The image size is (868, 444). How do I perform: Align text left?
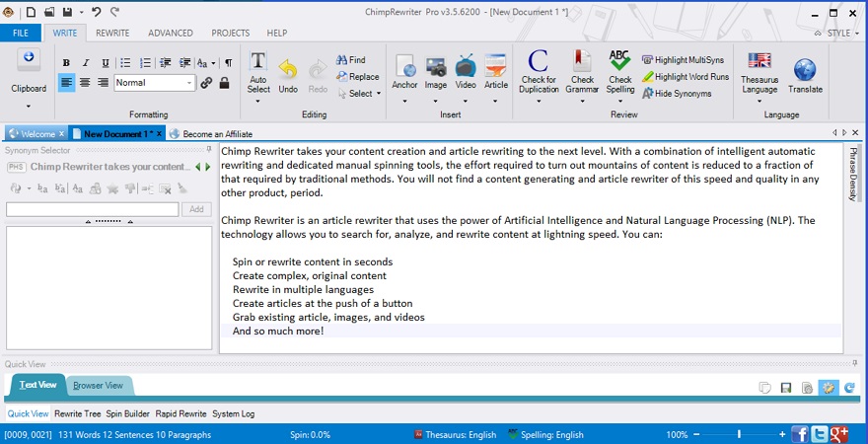click(x=66, y=83)
